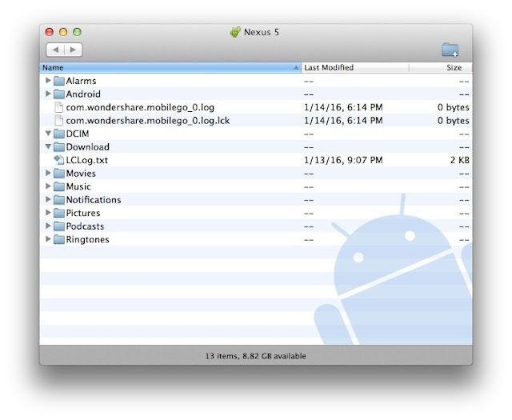Select the Music folder icon
The height and width of the screenshot is (420, 512).
(x=58, y=186)
